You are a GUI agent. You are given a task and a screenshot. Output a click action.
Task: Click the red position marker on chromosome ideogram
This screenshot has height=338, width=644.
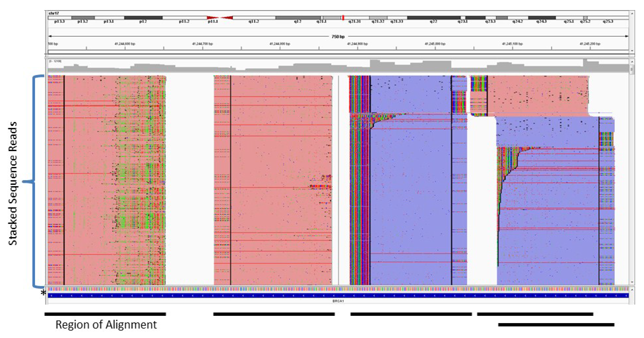click(343, 18)
